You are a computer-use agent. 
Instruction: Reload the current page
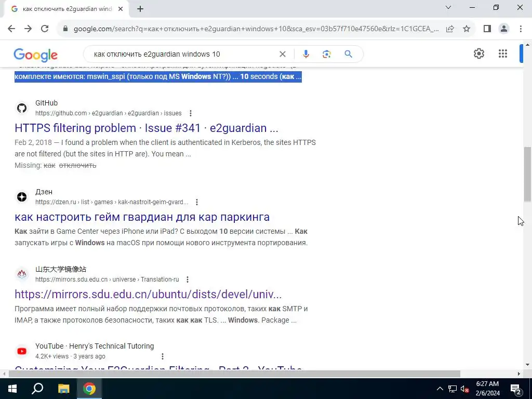pos(45,29)
